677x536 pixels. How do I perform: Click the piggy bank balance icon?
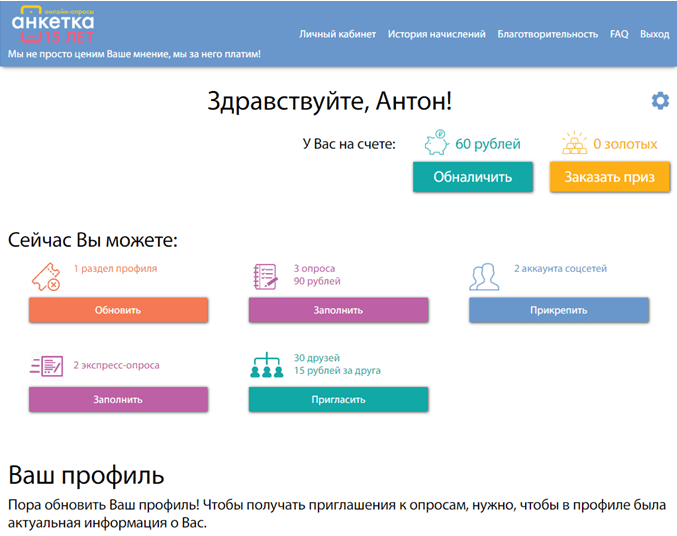coord(437,143)
